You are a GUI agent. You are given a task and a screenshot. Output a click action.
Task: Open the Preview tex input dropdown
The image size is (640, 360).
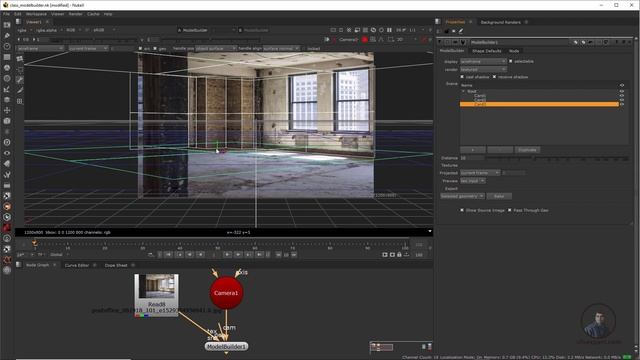pos(473,180)
